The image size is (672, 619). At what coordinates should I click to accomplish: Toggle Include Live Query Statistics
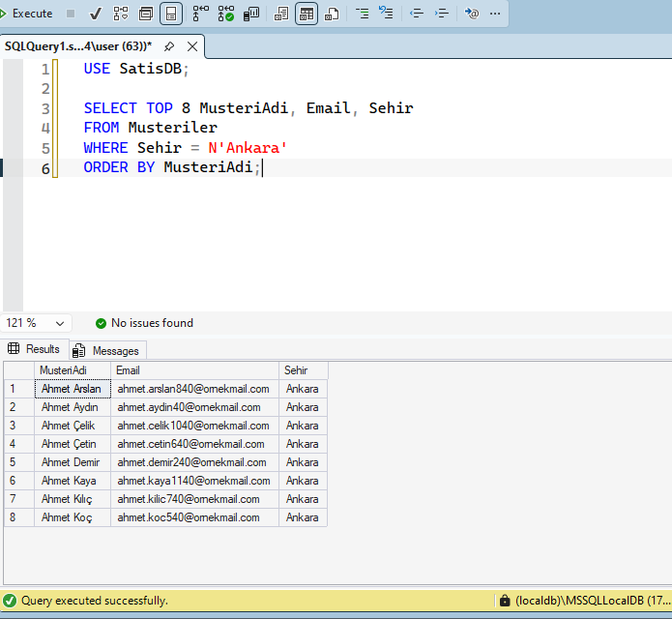[x=226, y=14]
